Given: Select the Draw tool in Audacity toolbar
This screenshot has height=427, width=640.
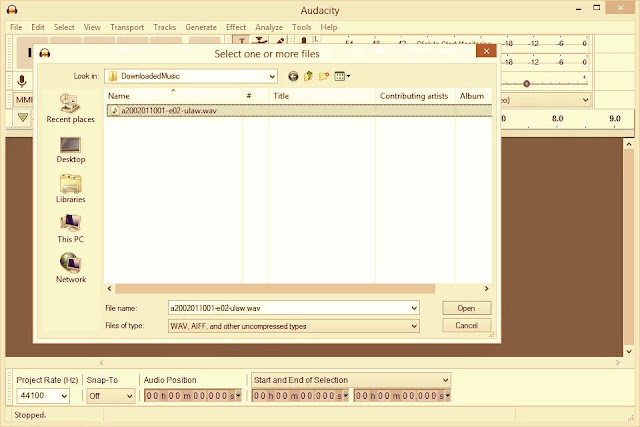Looking at the screenshot, I should coord(280,40).
